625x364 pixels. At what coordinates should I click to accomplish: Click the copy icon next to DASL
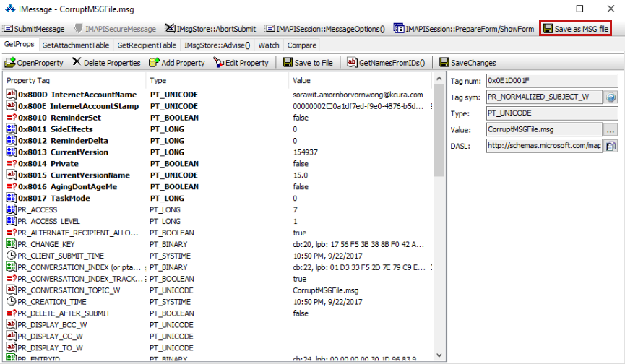tap(611, 146)
